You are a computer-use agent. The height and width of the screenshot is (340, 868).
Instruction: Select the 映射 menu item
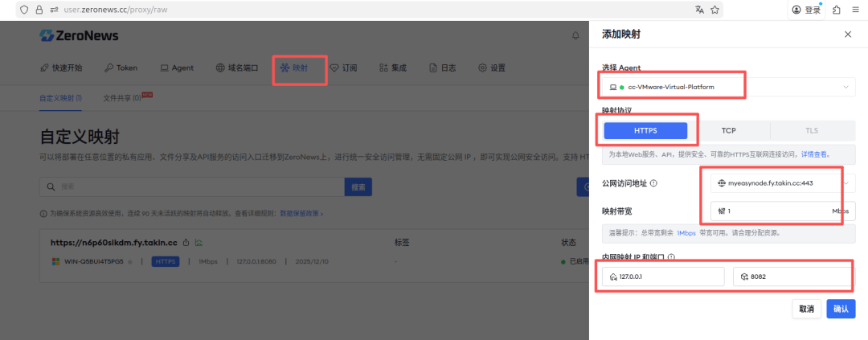294,68
